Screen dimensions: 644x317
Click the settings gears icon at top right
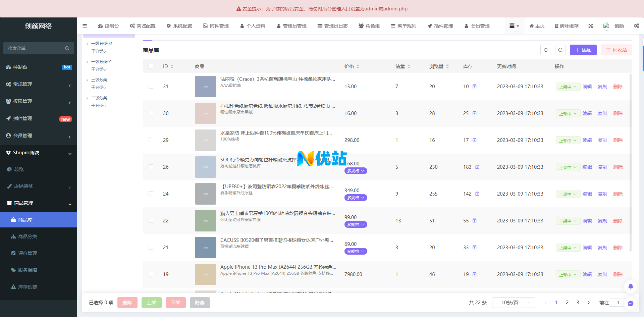636,26
